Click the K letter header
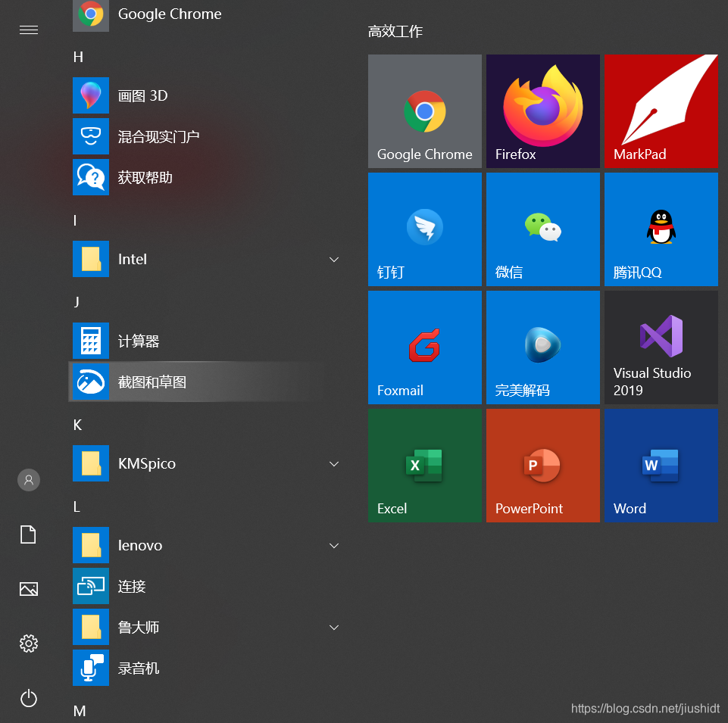Screen dimensions: 728x723 pos(77,425)
